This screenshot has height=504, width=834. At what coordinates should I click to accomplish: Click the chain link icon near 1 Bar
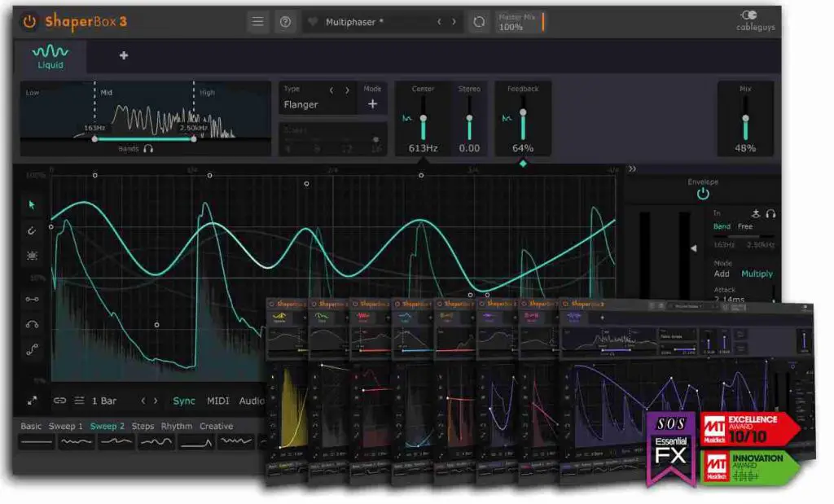(x=60, y=401)
